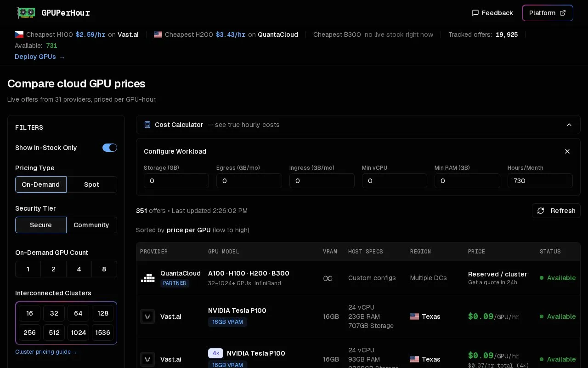Sort by Region column header

click(420, 252)
